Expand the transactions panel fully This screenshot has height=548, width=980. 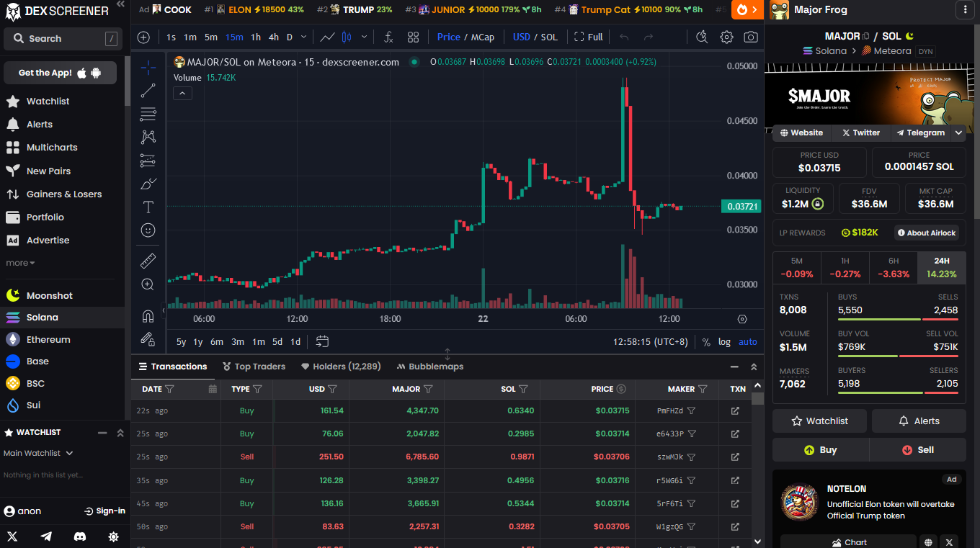754,367
